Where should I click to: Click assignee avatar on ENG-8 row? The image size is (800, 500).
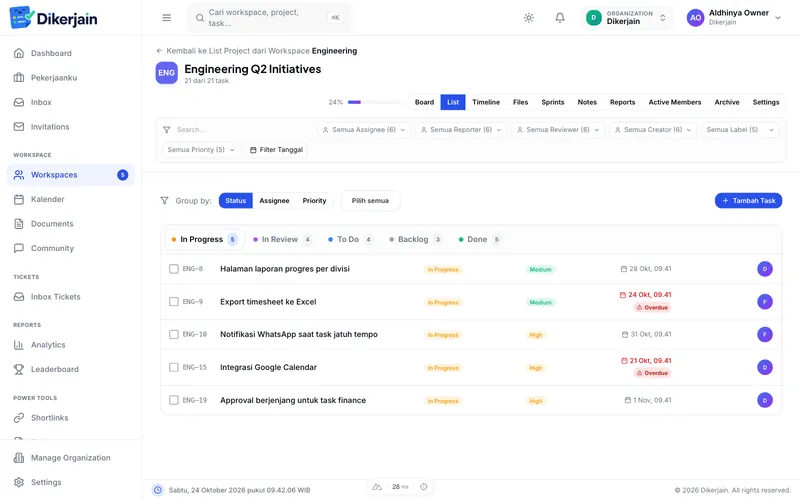point(764,269)
